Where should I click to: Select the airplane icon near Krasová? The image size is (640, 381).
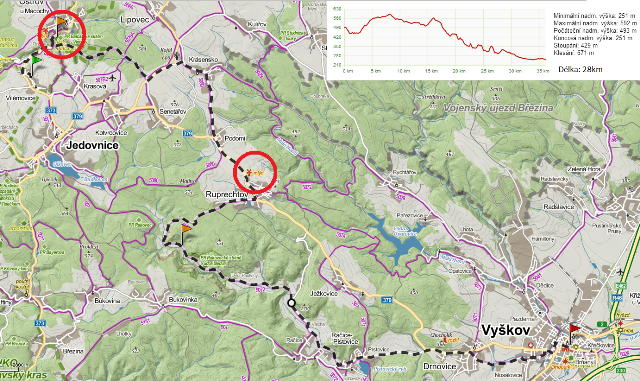pyautogui.click(x=112, y=77)
